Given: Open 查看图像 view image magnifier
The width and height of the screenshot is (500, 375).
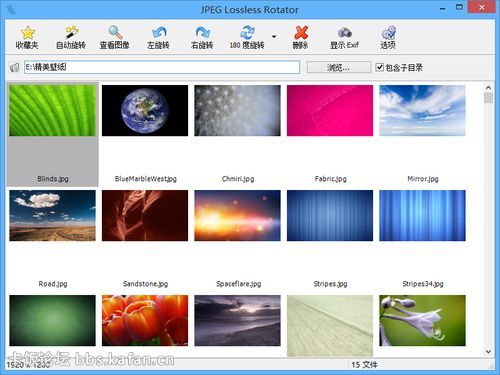Looking at the screenshot, I should (115, 33).
